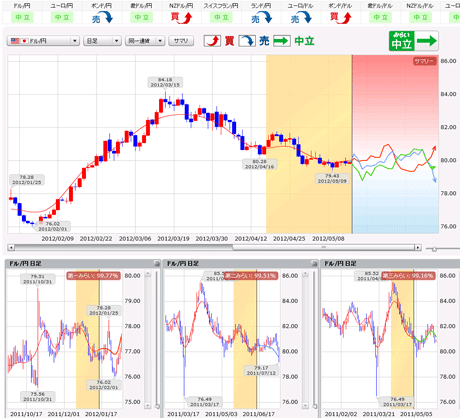Click the 第三みらい 99.16% badge

point(409,276)
